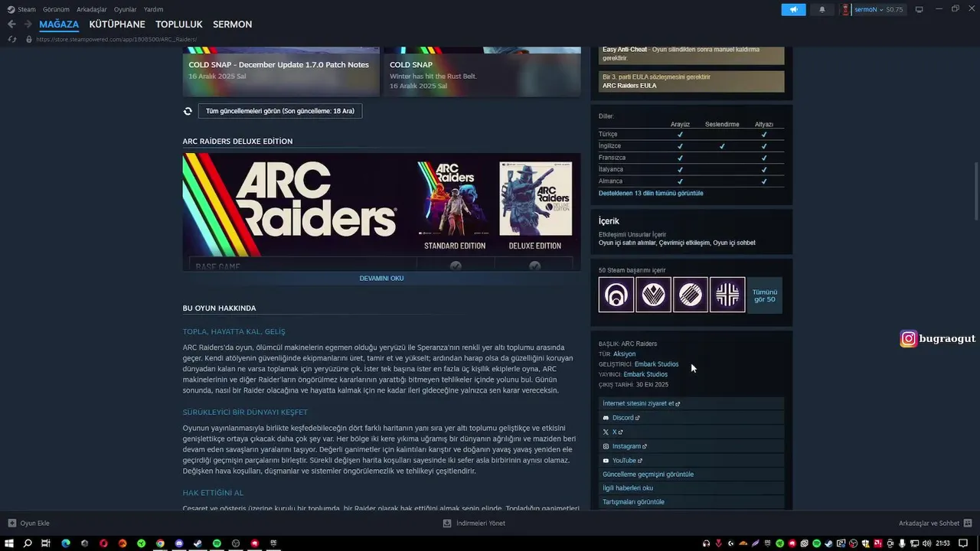Switch to the KÜTÜPHANE tab
The height and width of the screenshot is (551, 980).
(117, 24)
